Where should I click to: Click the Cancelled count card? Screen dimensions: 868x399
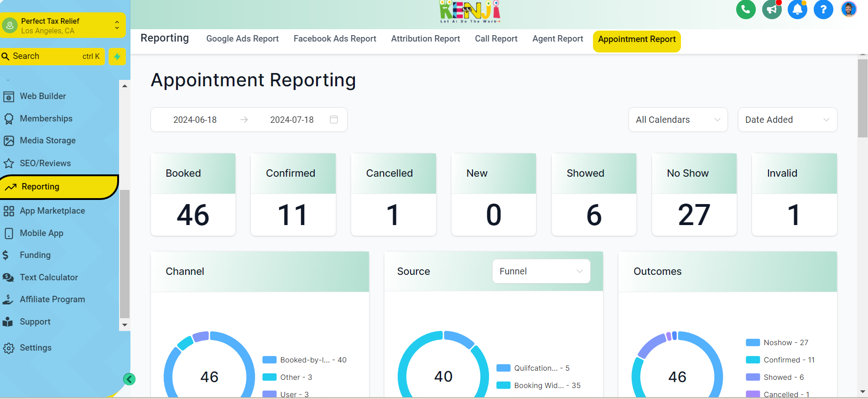[394, 194]
